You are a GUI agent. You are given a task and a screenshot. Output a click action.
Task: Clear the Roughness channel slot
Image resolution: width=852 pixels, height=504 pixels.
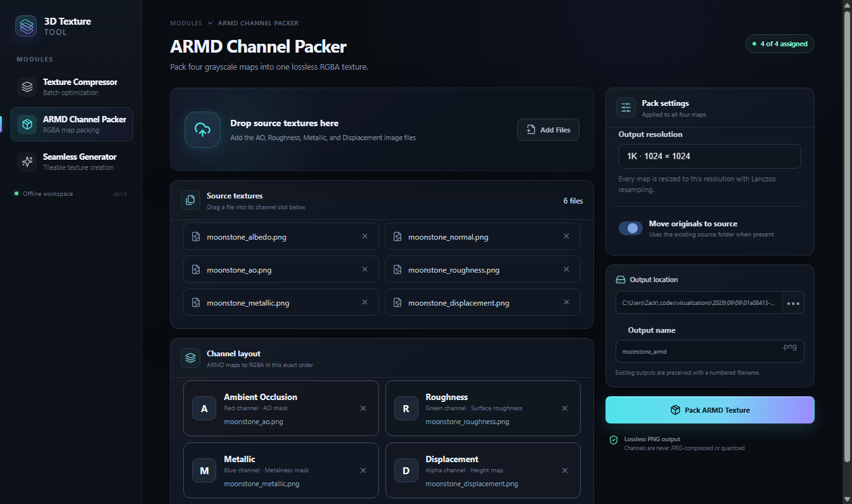(565, 408)
